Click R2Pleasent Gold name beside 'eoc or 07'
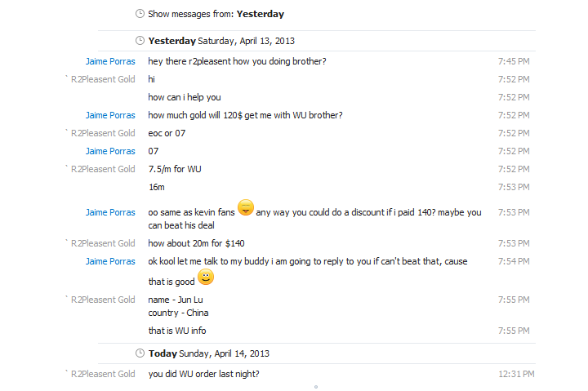 (103, 133)
